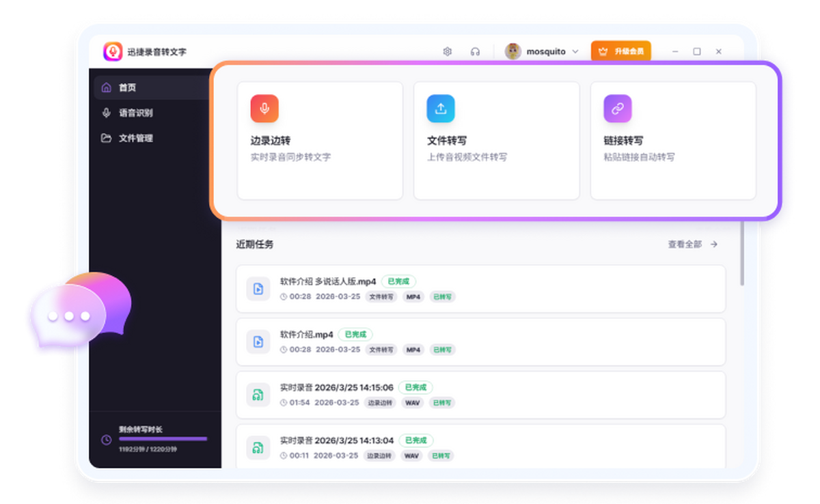Click the microphone icon beside 语音识别
This screenshot has height=504, width=820.
(106, 113)
